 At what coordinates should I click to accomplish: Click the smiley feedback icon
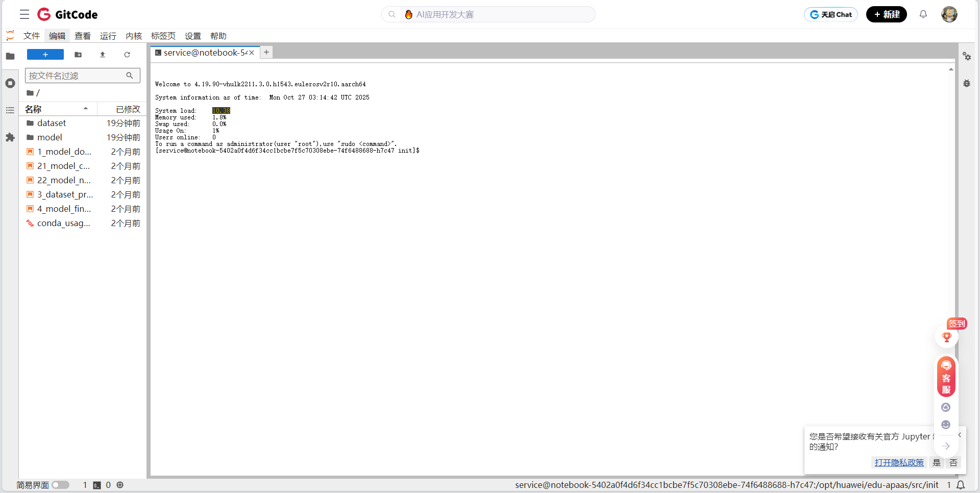[x=946, y=425]
